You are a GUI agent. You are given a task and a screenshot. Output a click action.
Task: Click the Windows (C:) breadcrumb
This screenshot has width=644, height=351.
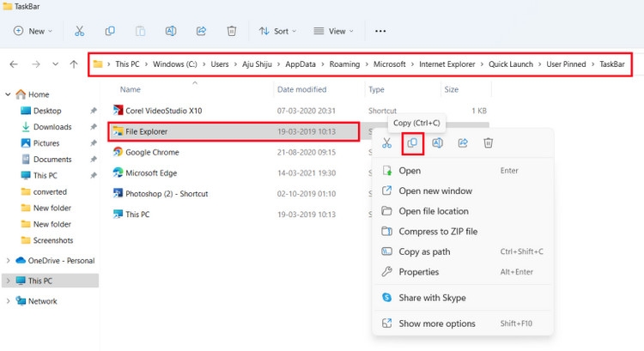(175, 64)
